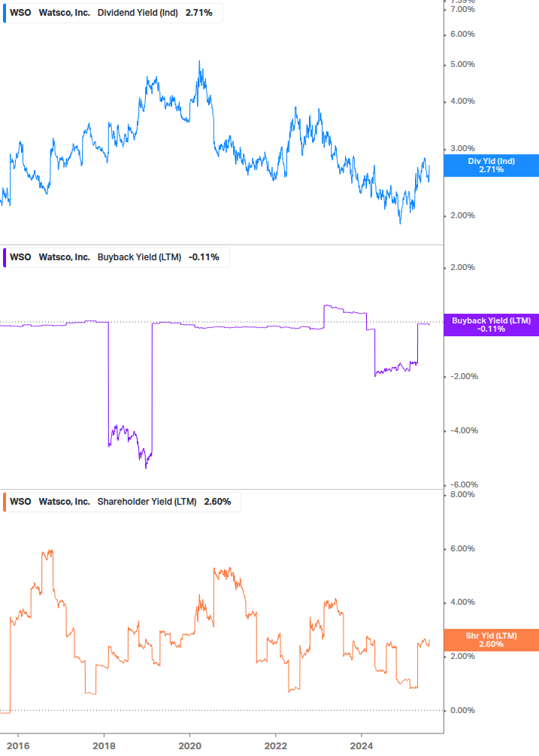
Task: Click the 3.00% tick on dividend axis
Action: point(462,148)
